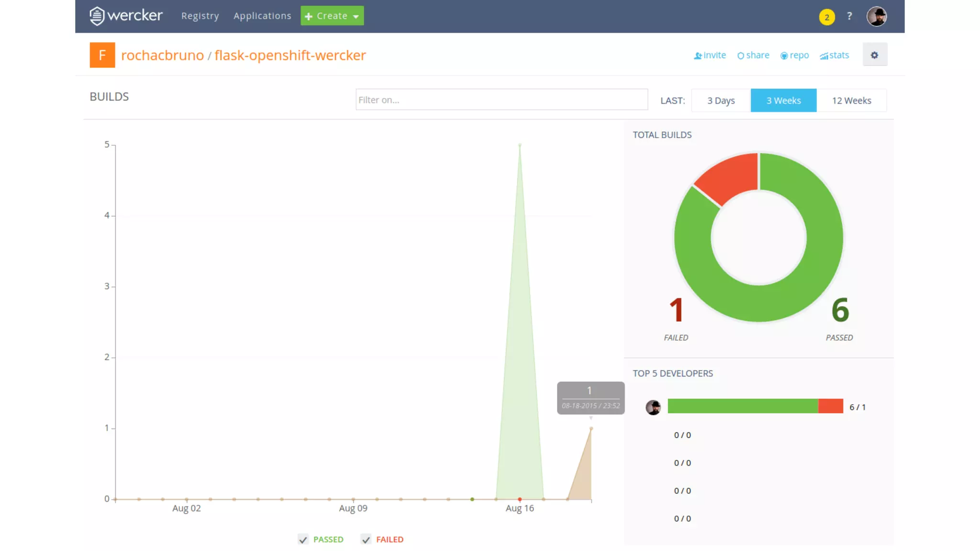Click the help question mark icon
The image size is (980, 551).
click(x=849, y=16)
